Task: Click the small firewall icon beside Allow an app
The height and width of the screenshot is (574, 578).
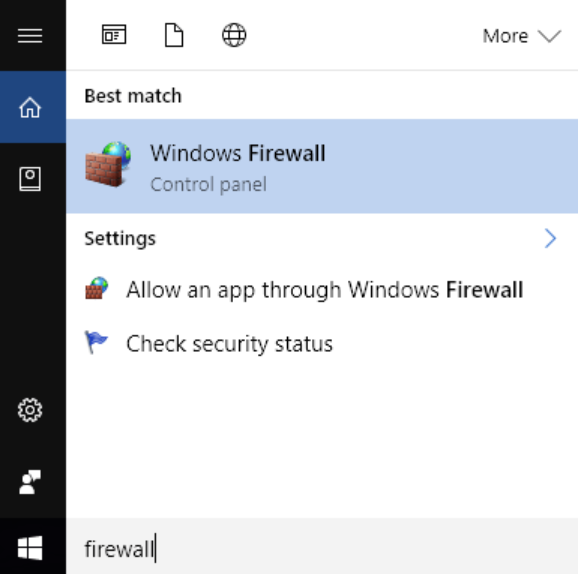Action: tap(97, 288)
